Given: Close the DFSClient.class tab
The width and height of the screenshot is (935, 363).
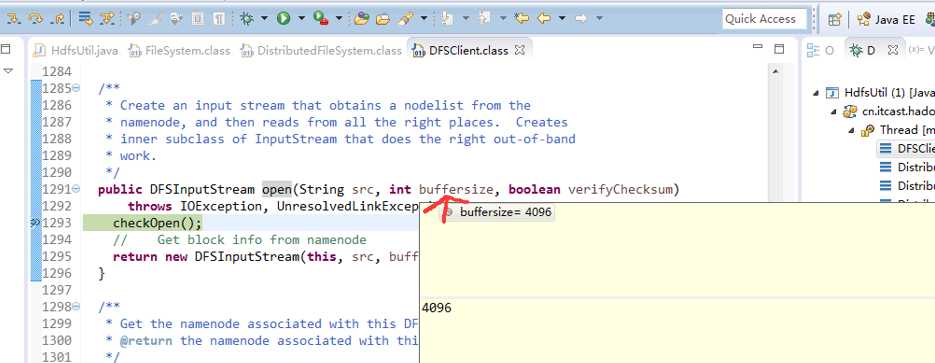Looking at the screenshot, I should click(x=520, y=50).
